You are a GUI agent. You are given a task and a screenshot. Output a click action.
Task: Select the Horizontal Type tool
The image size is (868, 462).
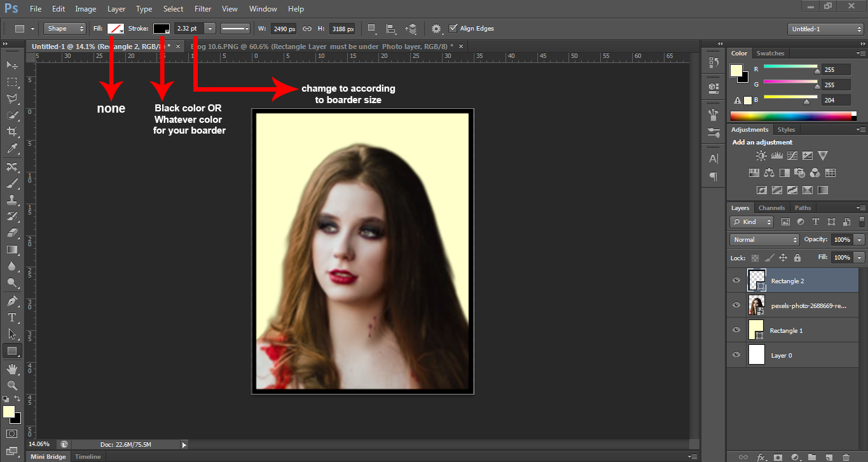click(11, 317)
